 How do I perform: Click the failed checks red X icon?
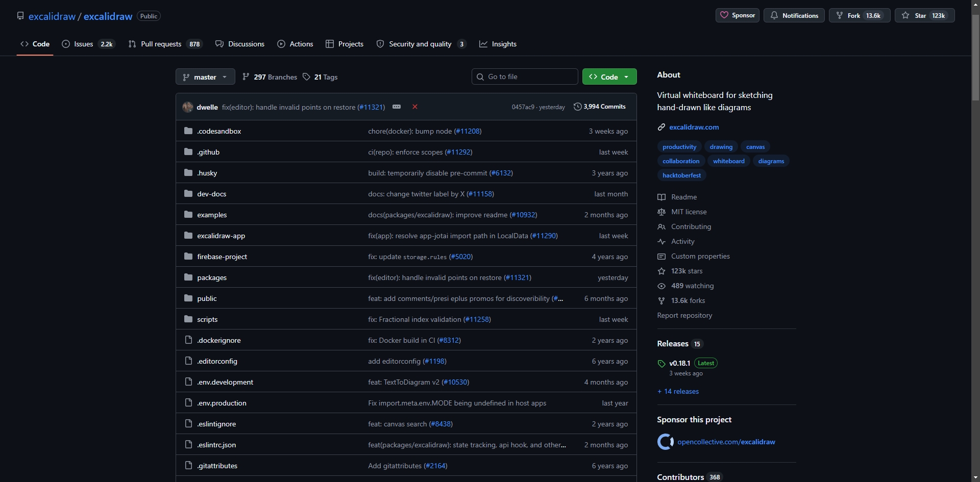point(415,107)
